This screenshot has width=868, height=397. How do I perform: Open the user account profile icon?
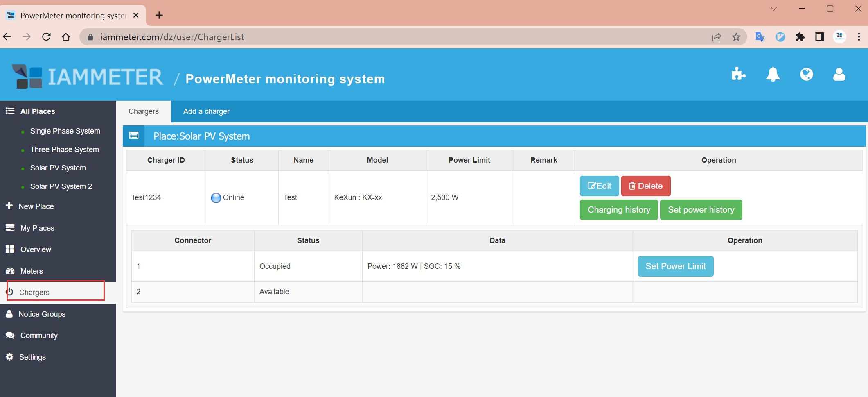[x=839, y=75]
